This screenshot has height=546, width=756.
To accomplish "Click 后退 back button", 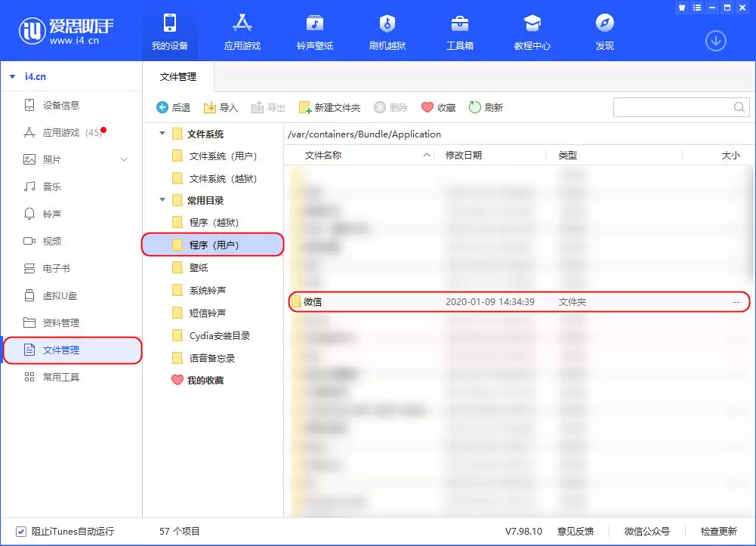I will click(x=173, y=107).
